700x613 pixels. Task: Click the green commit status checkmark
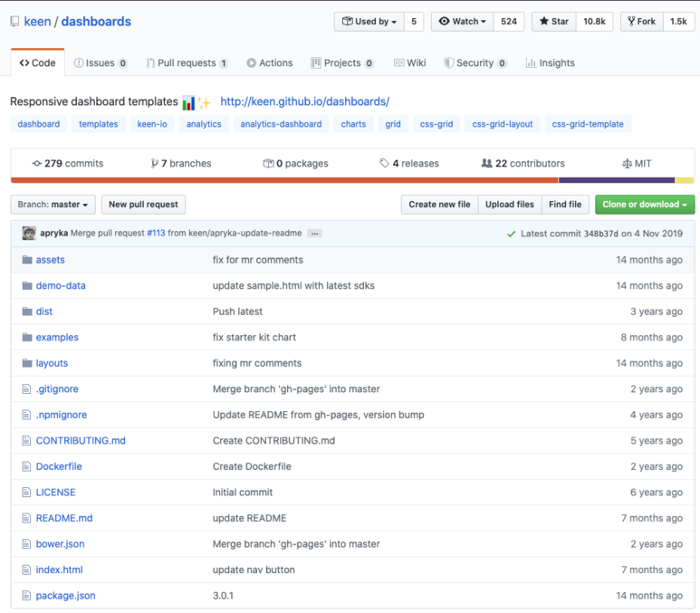coord(512,234)
